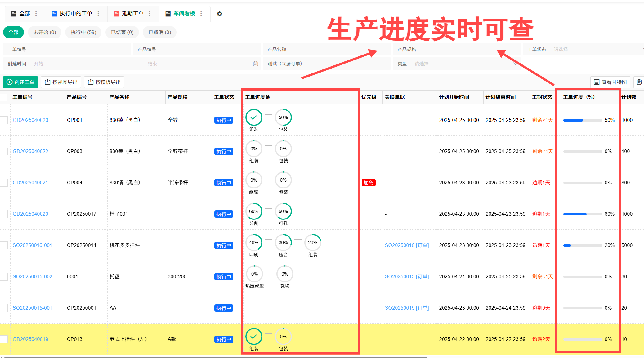Open order link SO20250016 [订单]
This screenshot has width=644, height=358.
click(x=407, y=245)
